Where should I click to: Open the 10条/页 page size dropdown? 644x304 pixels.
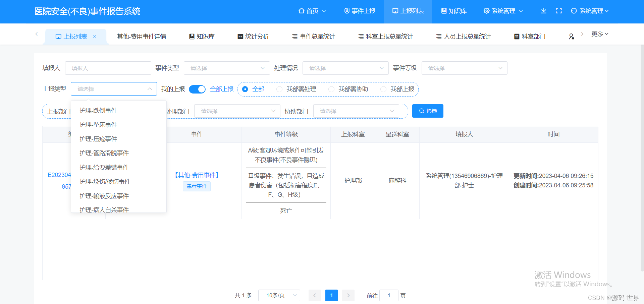[279, 295]
